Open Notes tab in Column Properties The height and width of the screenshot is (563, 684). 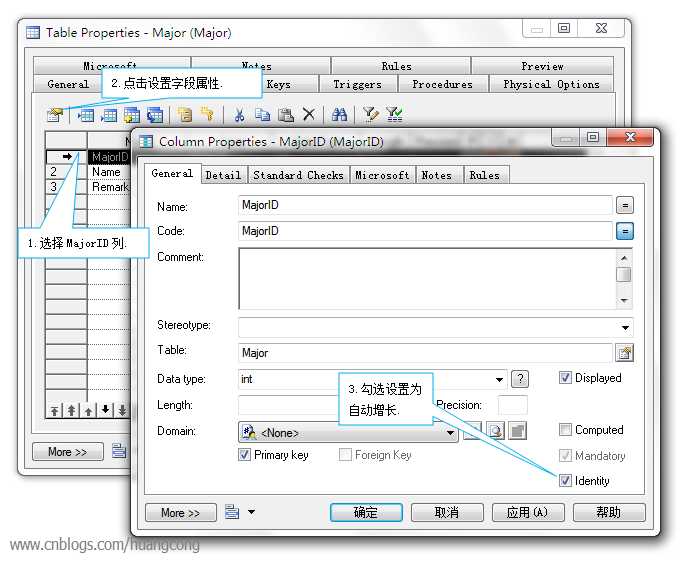(436, 175)
